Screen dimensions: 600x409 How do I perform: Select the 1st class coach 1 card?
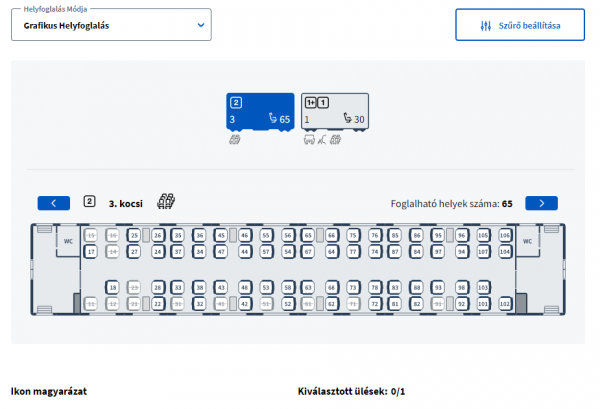pos(334,114)
